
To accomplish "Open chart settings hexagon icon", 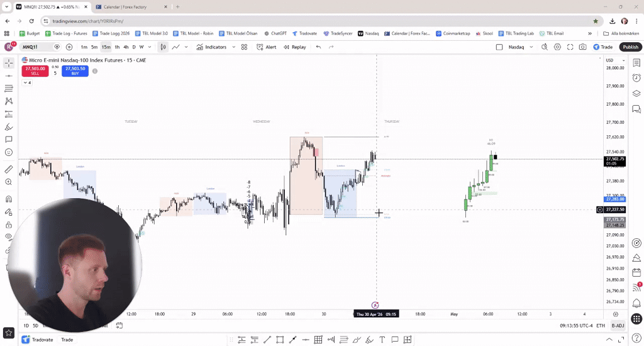I will click(x=557, y=47).
